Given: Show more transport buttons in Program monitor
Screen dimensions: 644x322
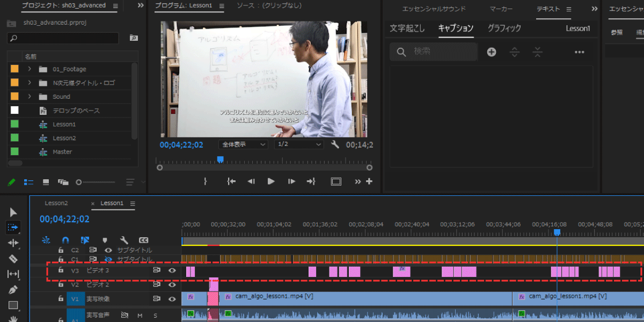Looking at the screenshot, I should 358,181.
